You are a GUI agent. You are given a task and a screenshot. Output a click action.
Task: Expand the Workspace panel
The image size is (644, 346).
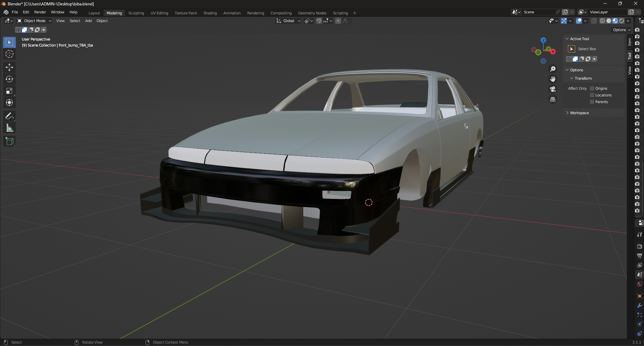click(567, 113)
